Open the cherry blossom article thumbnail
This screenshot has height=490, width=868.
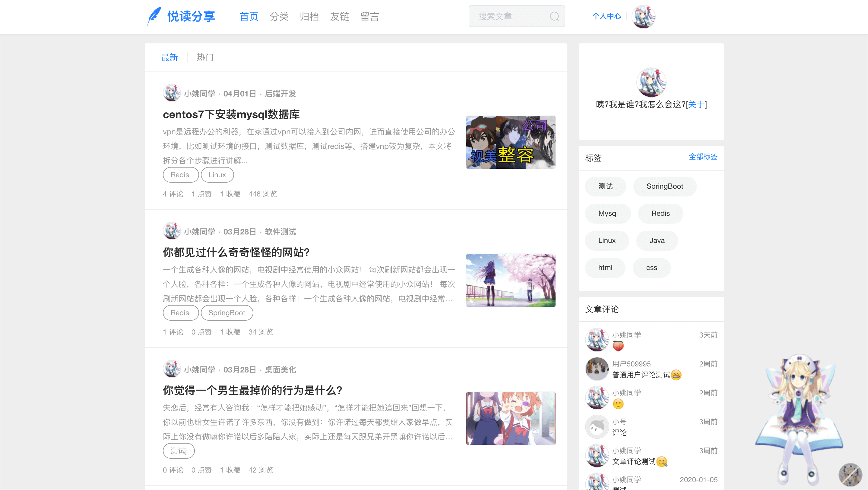(x=510, y=280)
